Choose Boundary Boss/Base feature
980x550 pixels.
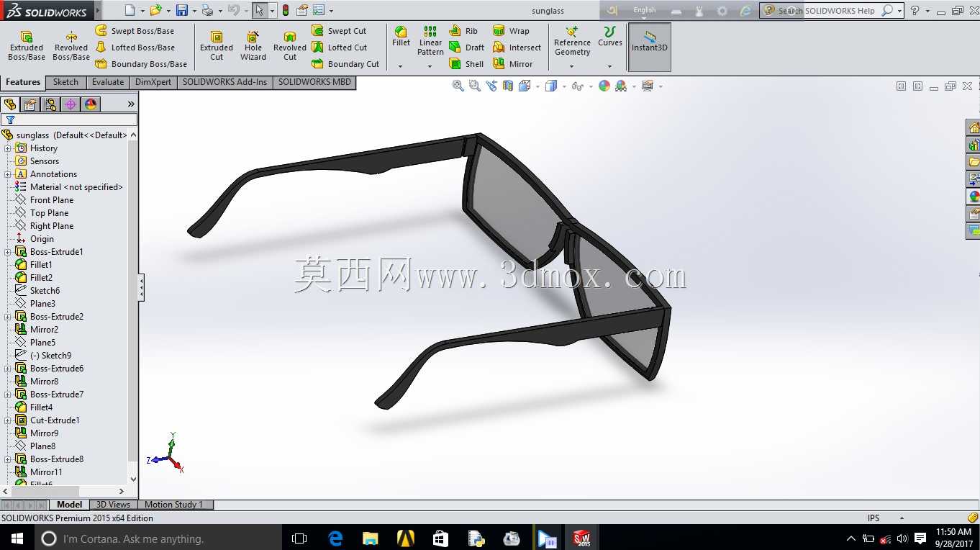coord(141,64)
